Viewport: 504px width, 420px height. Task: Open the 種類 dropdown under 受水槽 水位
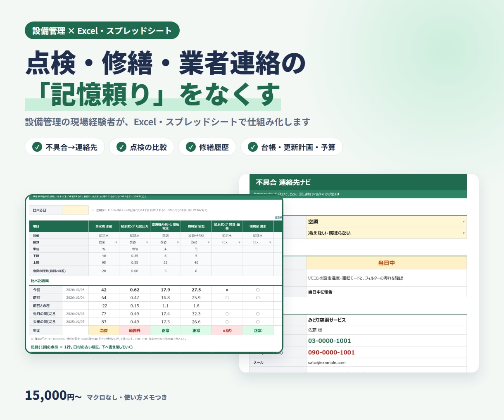pos(116,242)
